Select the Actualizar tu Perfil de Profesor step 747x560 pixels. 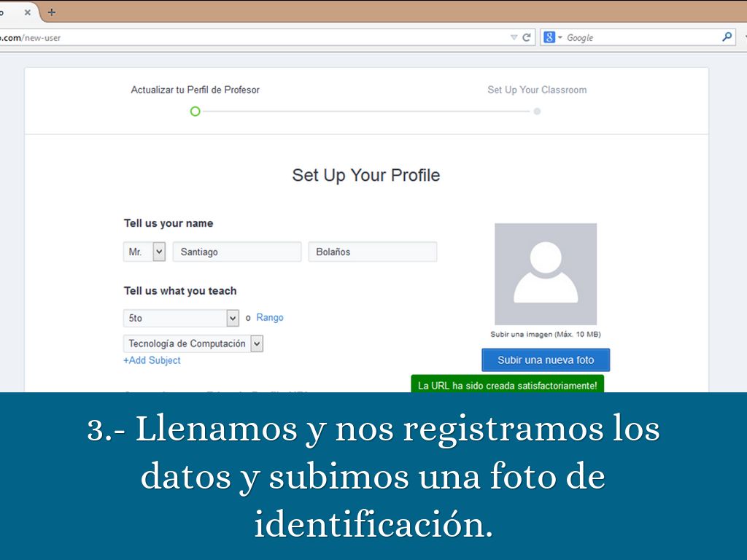(x=195, y=90)
